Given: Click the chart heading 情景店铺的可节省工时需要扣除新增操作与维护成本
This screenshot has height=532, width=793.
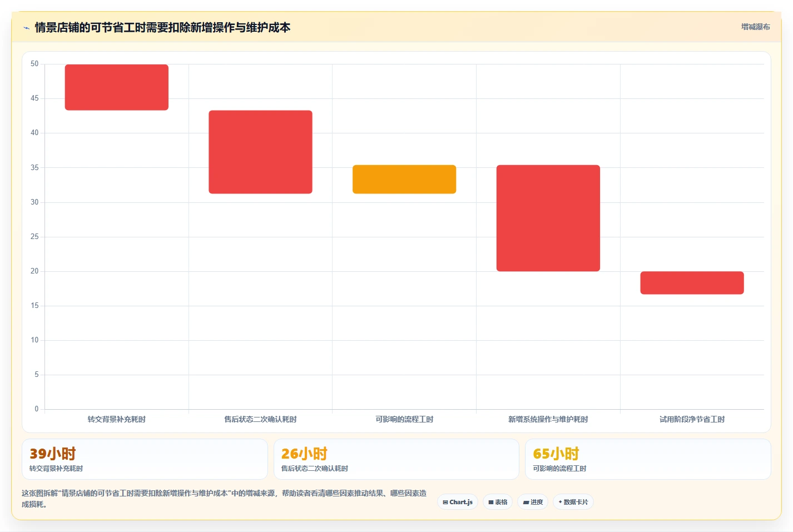Looking at the screenshot, I should pos(162,27).
